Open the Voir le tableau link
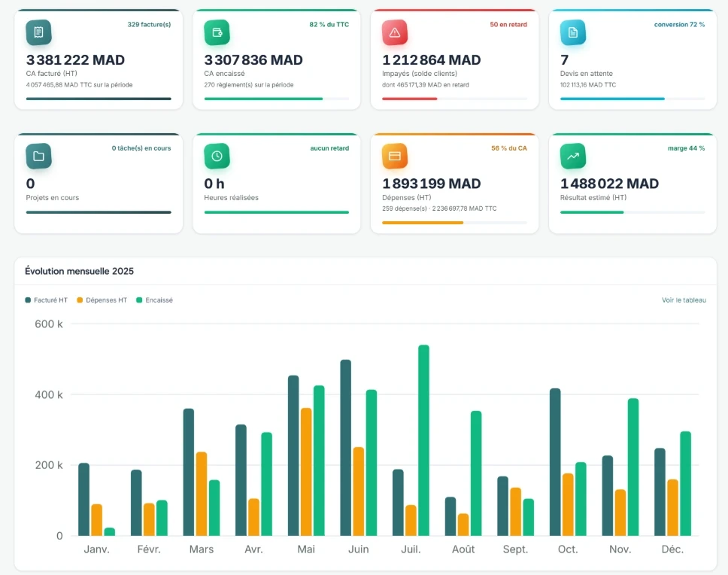Image resolution: width=728 pixels, height=575 pixels. point(684,300)
